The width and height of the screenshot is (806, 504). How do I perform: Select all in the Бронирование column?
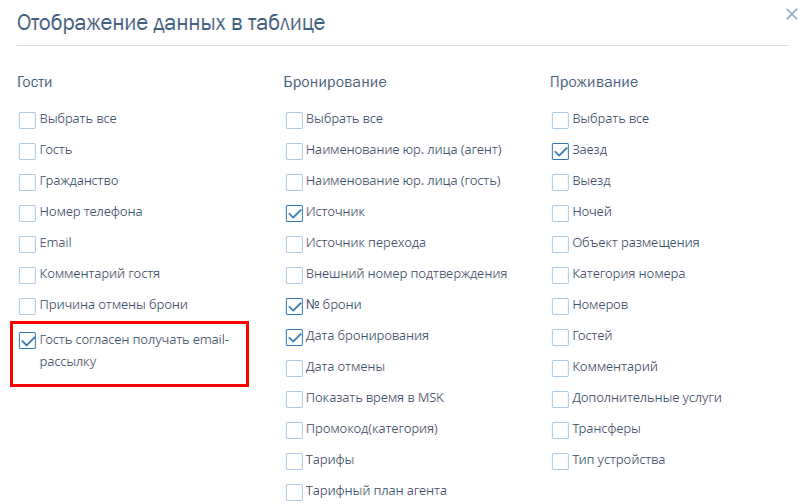pyautogui.click(x=294, y=120)
